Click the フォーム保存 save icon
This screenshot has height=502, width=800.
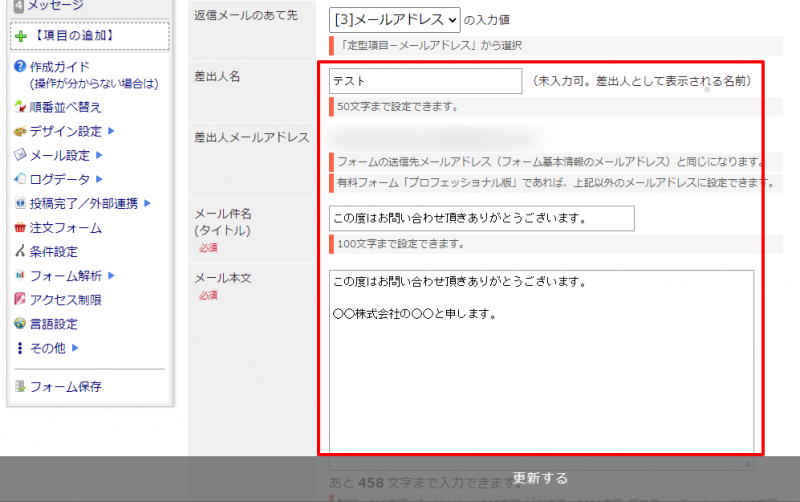point(20,386)
